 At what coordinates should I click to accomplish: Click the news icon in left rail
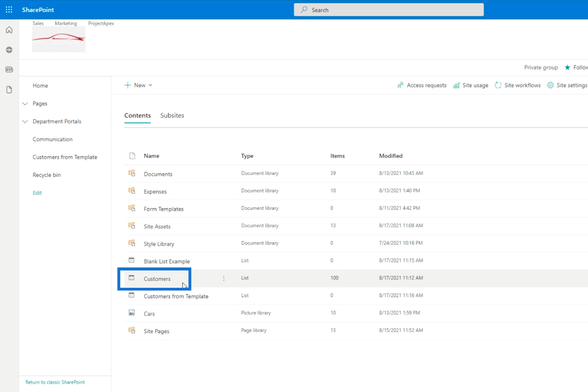point(9,70)
